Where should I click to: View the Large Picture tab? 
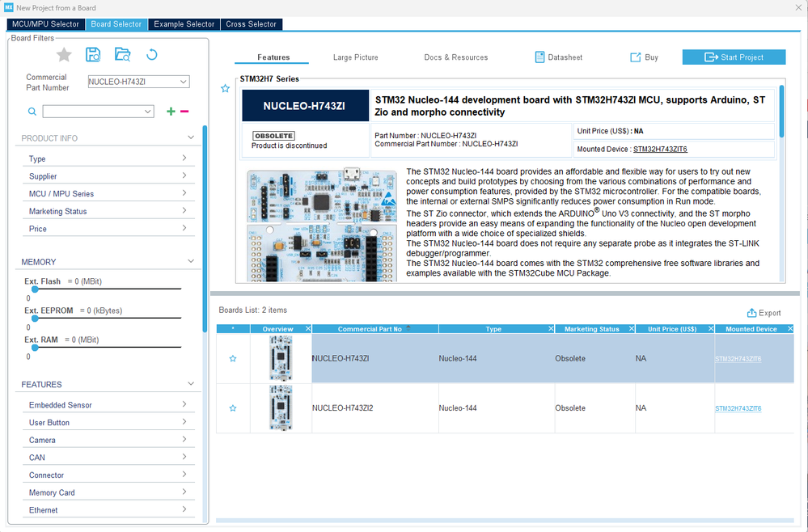pyautogui.click(x=356, y=57)
